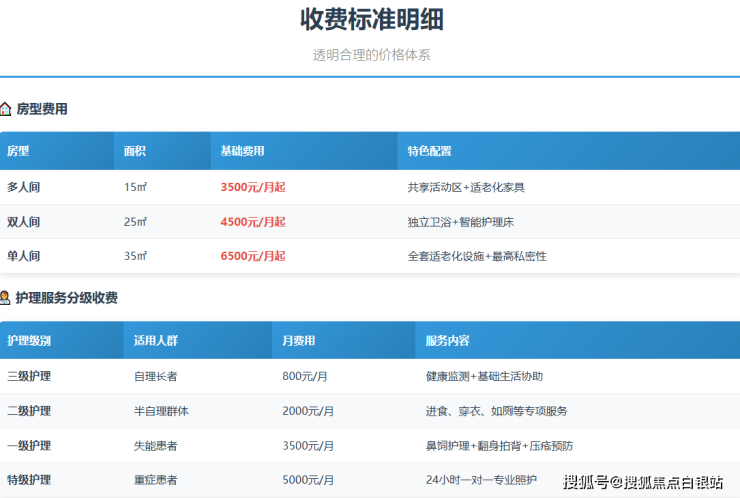Click the nurse icon beside 护理服务分级收费
Image resolution: width=740 pixels, height=498 pixels.
pyautogui.click(x=6, y=298)
